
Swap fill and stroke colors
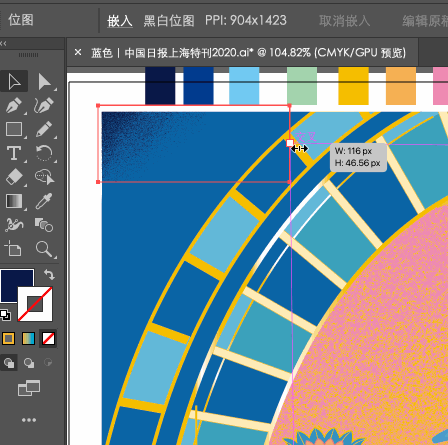pos(49,275)
